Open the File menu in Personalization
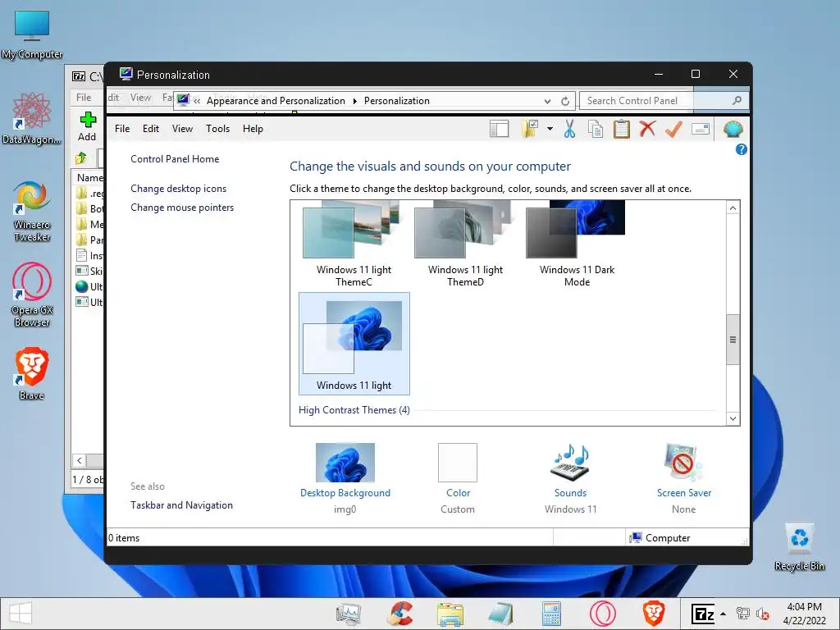Image resolution: width=840 pixels, height=630 pixels. click(122, 129)
